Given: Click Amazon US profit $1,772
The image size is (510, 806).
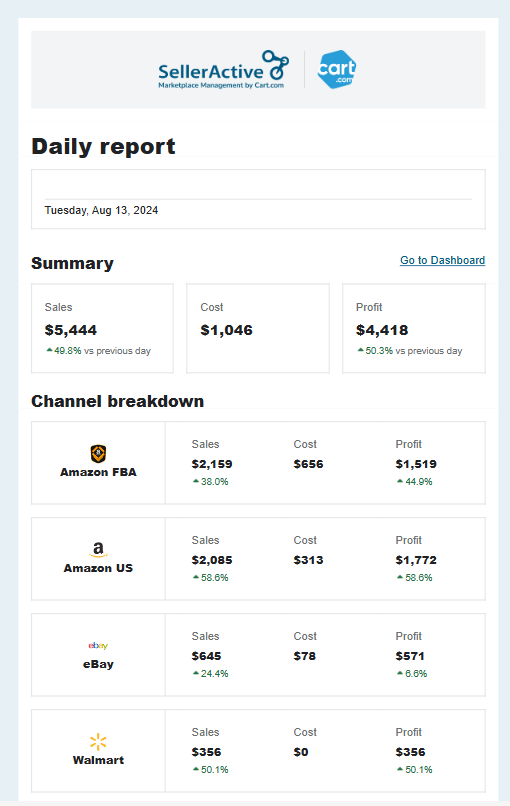Looking at the screenshot, I should coord(416,560).
